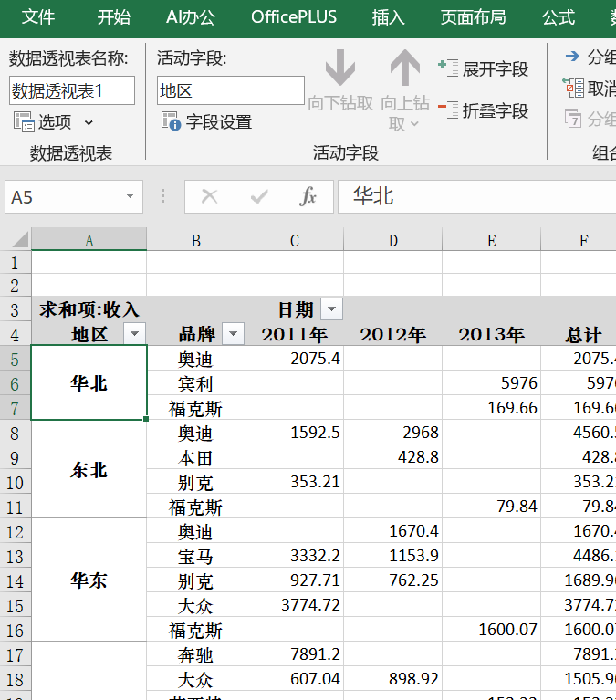Click the 2011年 column label
616x700 pixels.
point(295,334)
